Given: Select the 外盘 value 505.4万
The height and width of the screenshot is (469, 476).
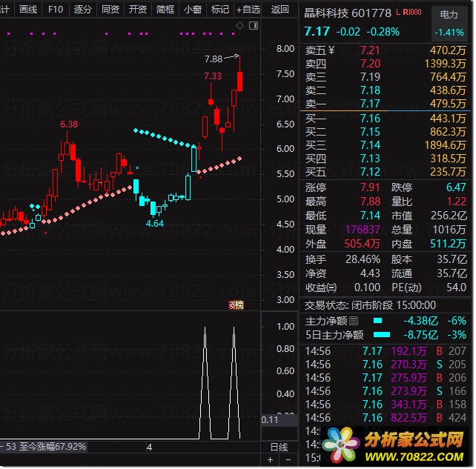Looking at the screenshot, I should pos(362,244).
